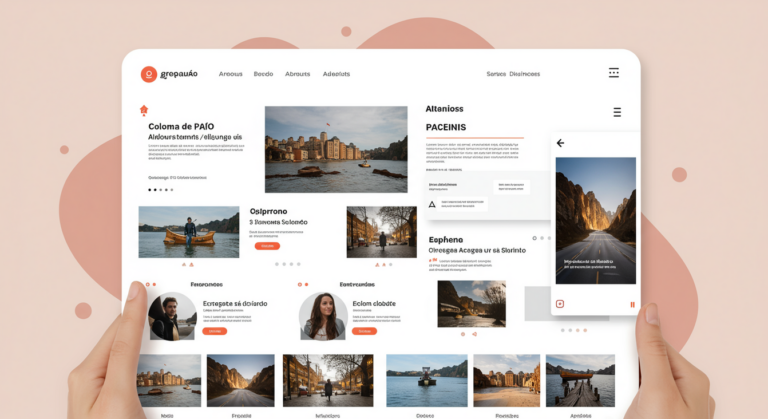Image resolution: width=768 pixels, height=419 pixels.
Task: Click the orange circular gropauáo logo
Action: point(149,74)
